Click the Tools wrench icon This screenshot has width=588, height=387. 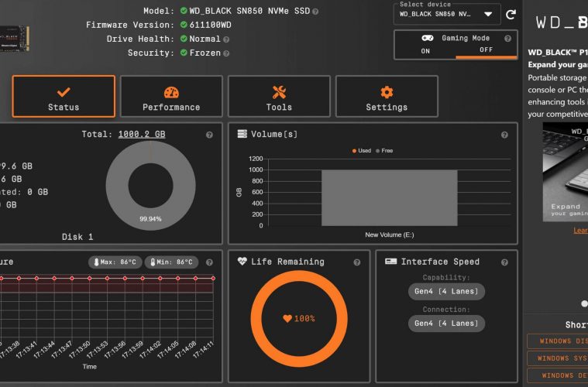point(279,92)
